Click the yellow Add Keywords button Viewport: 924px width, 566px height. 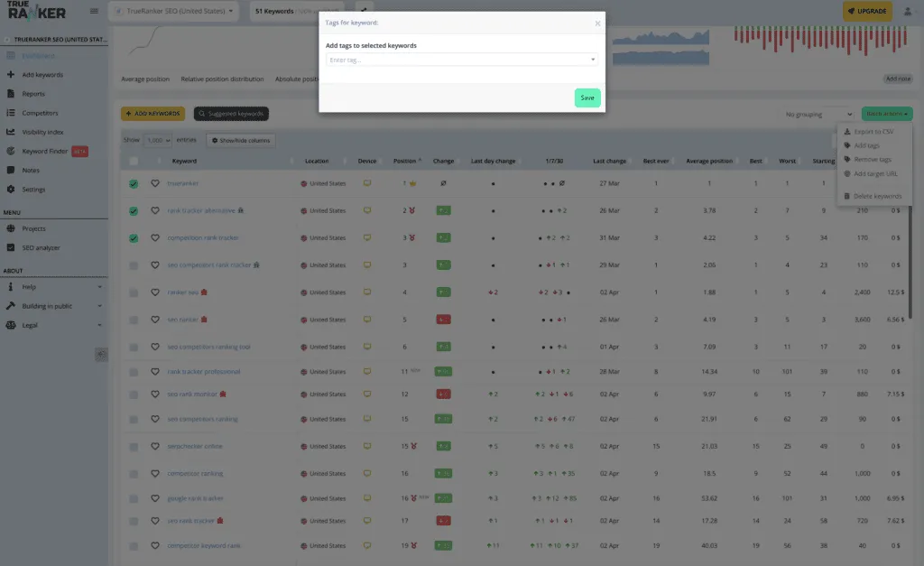coord(152,114)
